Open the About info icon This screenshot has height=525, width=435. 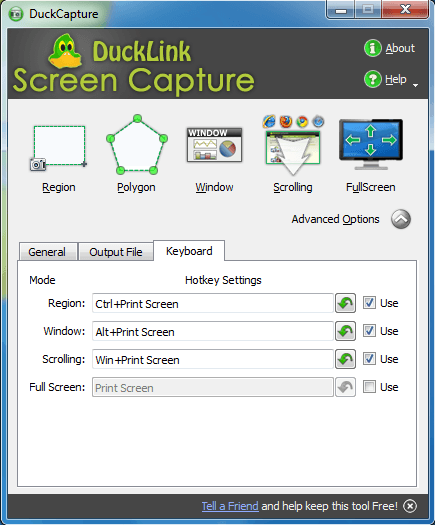(x=373, y=48)
